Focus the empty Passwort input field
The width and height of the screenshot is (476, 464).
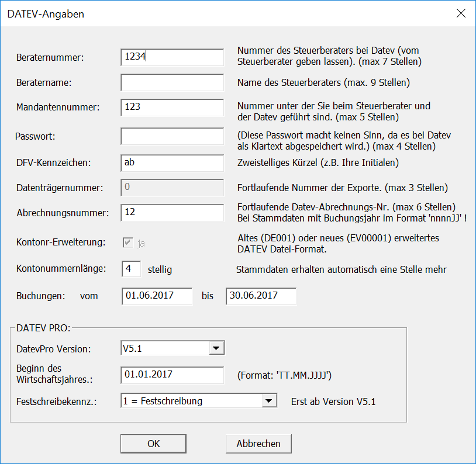coord(172,136)
